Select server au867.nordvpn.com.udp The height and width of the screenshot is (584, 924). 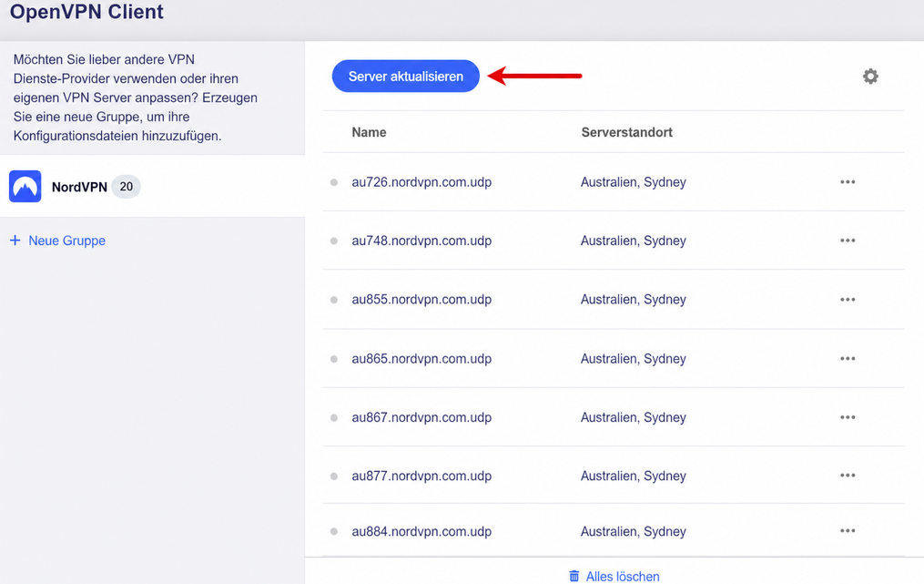[x=421, y=417]
